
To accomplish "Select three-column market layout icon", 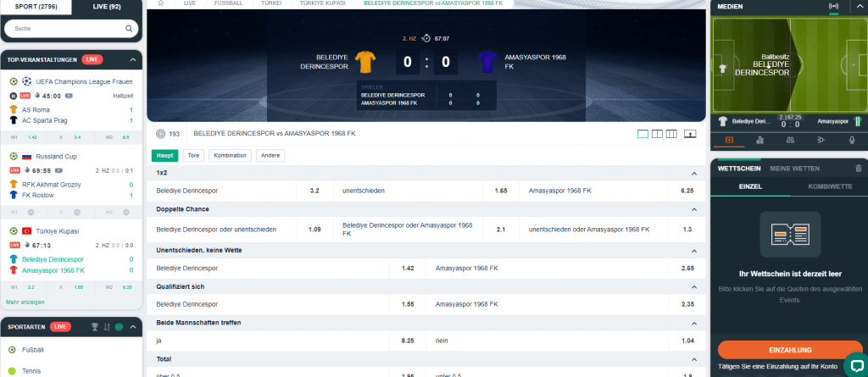I will pyautogui.click(x=671, y=133).
